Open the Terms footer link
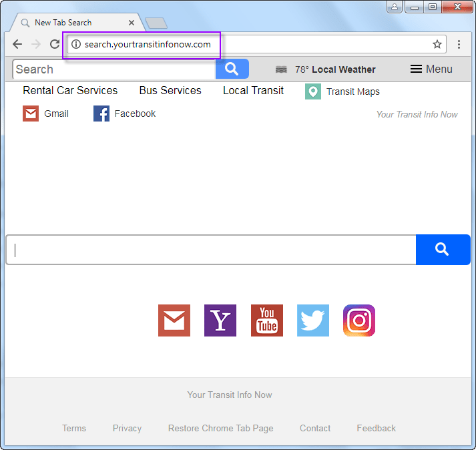The image size is (476, 450). coord(74,428)
